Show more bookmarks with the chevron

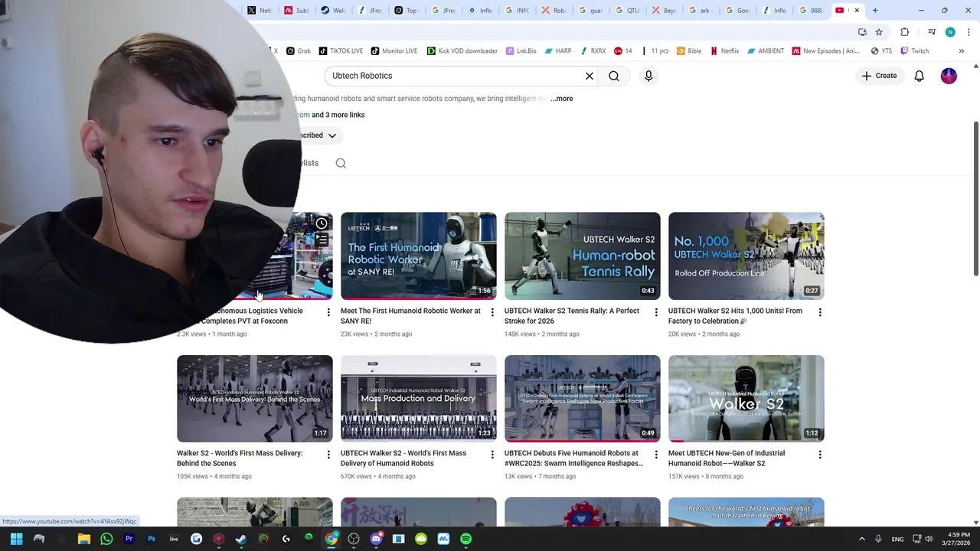click(x=962, y=51)
